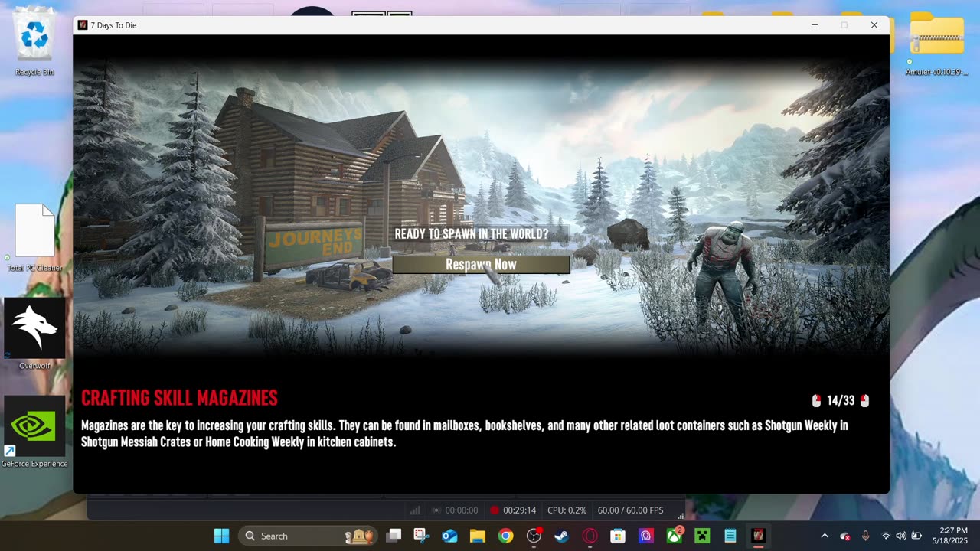
Task: Click the CPU: 0.2% status in OBS
Action: [567, 510]
